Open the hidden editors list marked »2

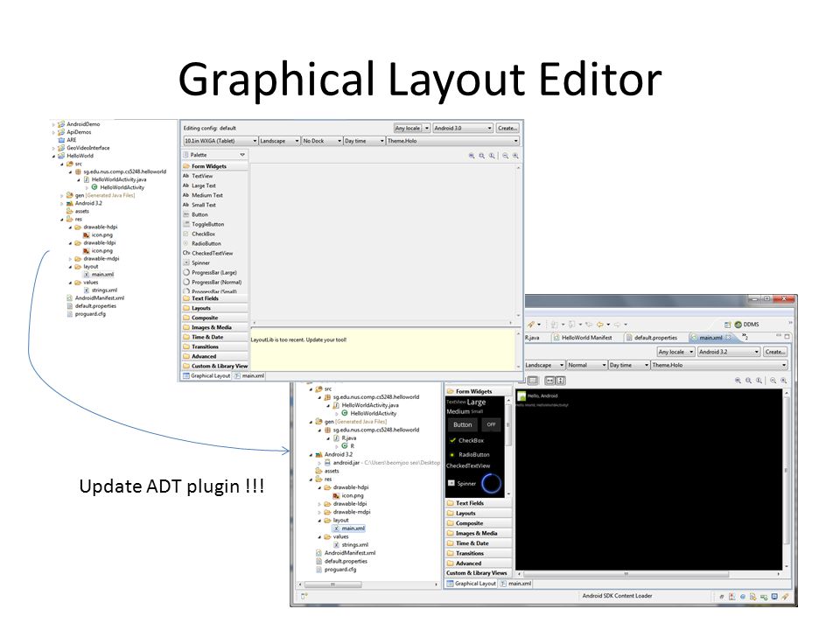click(x=745, y=337)
